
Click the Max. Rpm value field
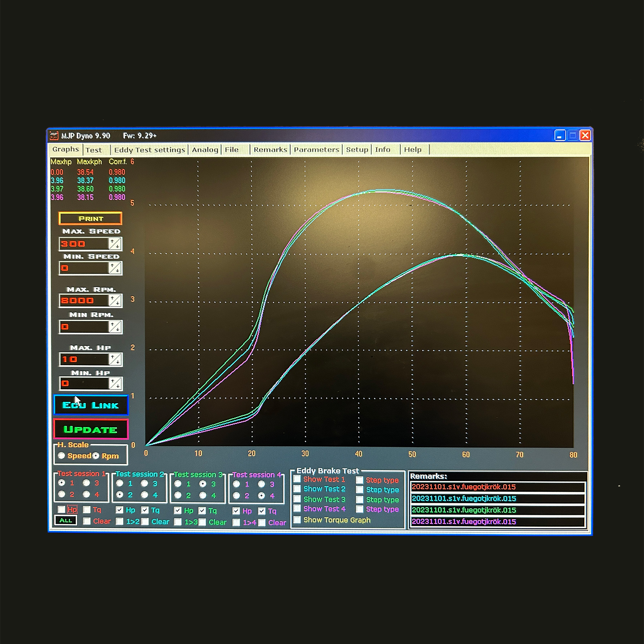pyautogui.click(x=84, y=301)
